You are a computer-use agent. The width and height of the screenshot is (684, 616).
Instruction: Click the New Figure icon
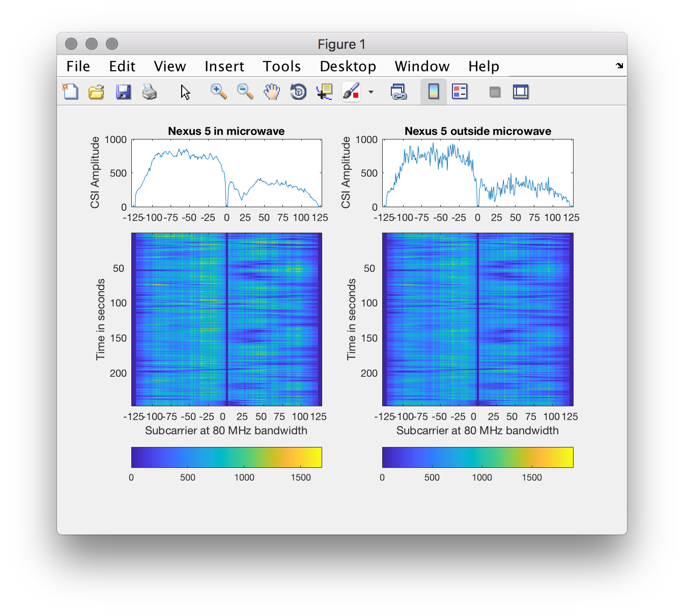[70, 92]
